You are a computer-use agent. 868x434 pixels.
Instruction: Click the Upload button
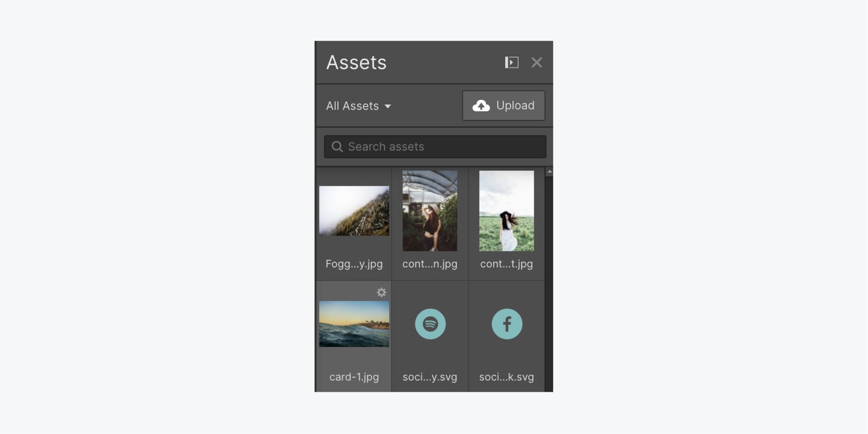click(x=503, y=105)
